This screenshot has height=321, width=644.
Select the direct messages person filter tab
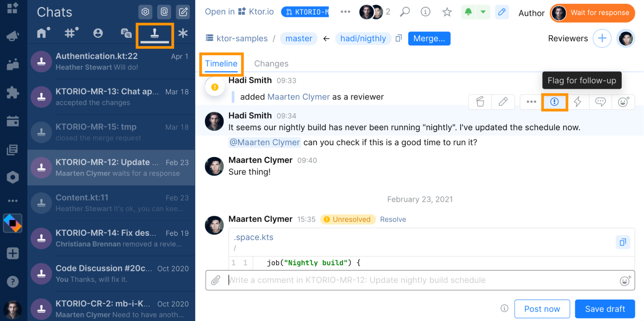click(x=98, y=33)
